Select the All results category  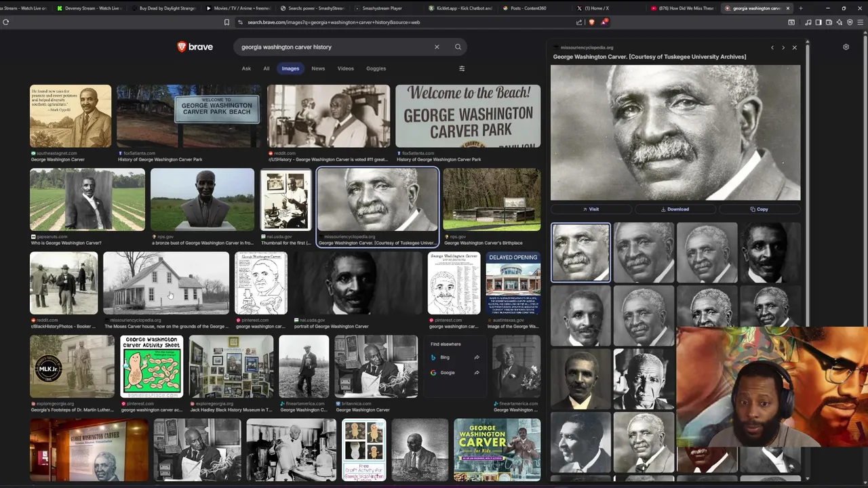267,68
